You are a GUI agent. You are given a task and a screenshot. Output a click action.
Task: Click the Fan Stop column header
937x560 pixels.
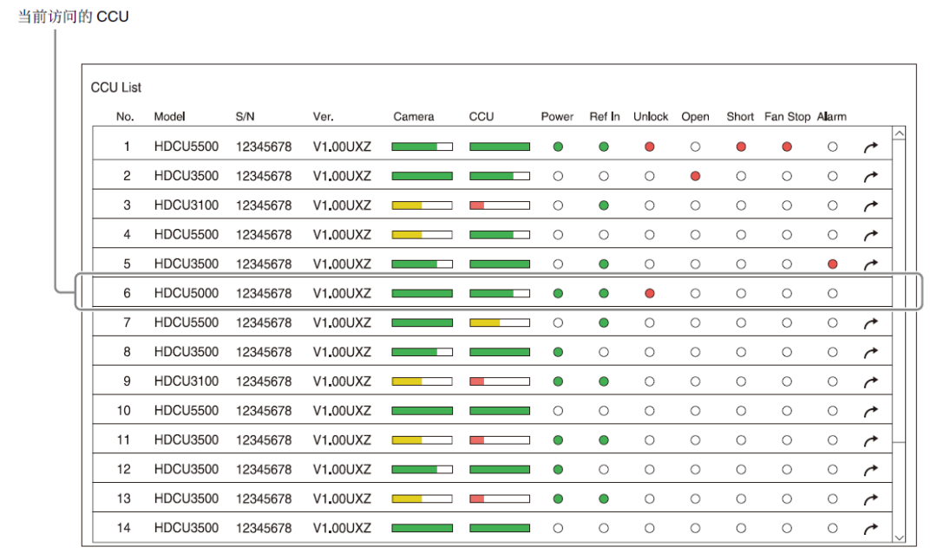pyautogui.click(x=787, y=117)
